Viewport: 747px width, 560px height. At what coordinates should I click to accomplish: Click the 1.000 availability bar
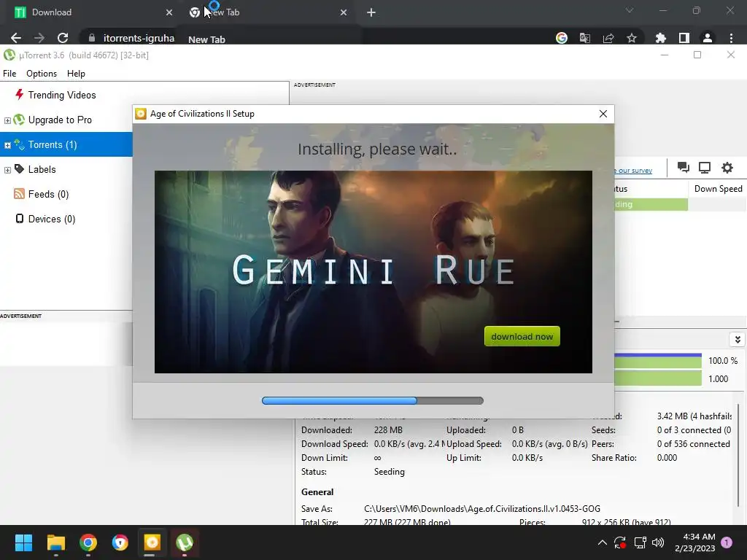coord(658,378)
